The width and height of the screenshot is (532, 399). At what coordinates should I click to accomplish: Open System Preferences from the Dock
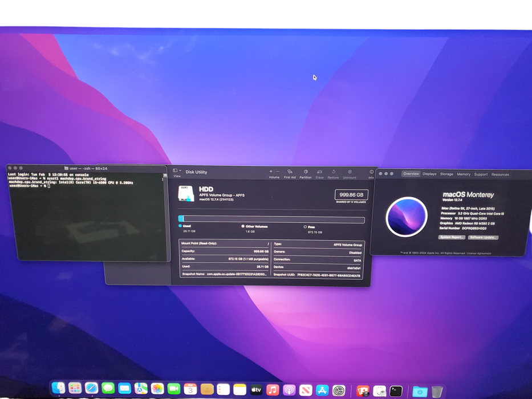pyautogui.click(x=339, y=391)
